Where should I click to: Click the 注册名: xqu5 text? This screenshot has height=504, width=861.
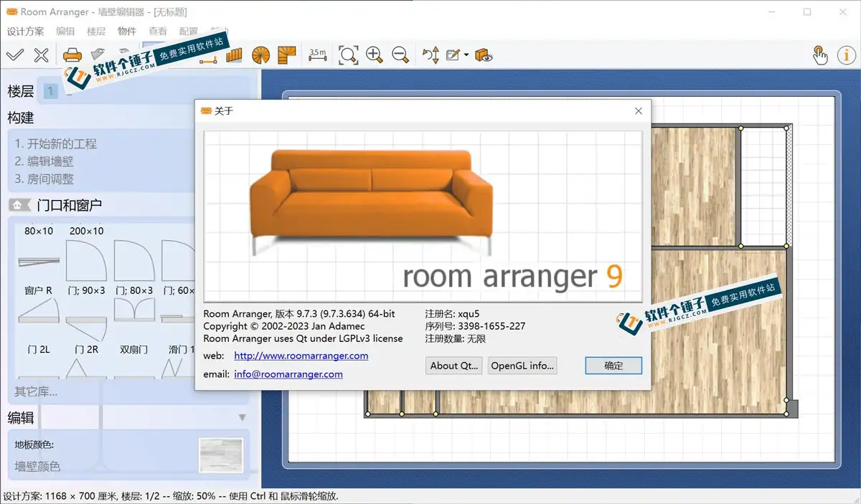coord(451,313)
